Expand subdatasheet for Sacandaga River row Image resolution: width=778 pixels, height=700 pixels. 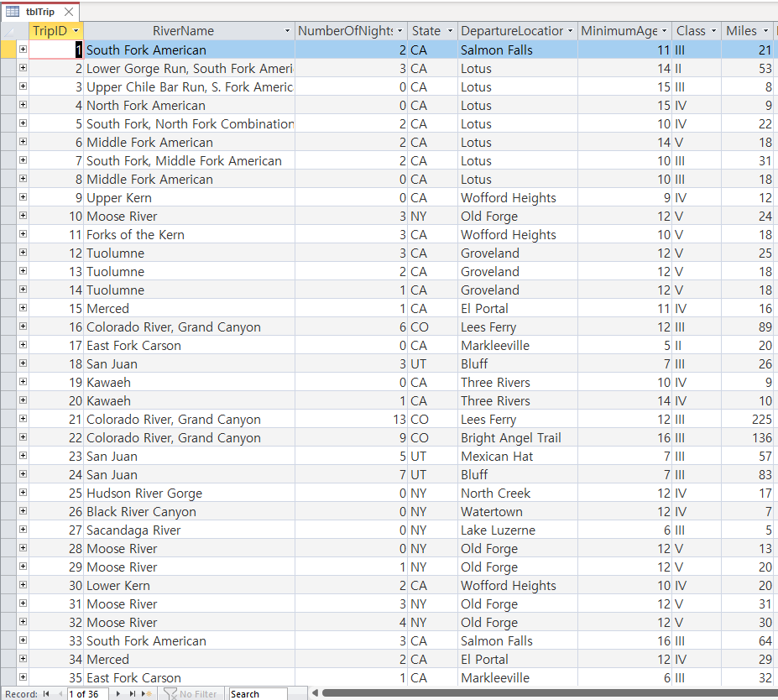coord(23,530)
